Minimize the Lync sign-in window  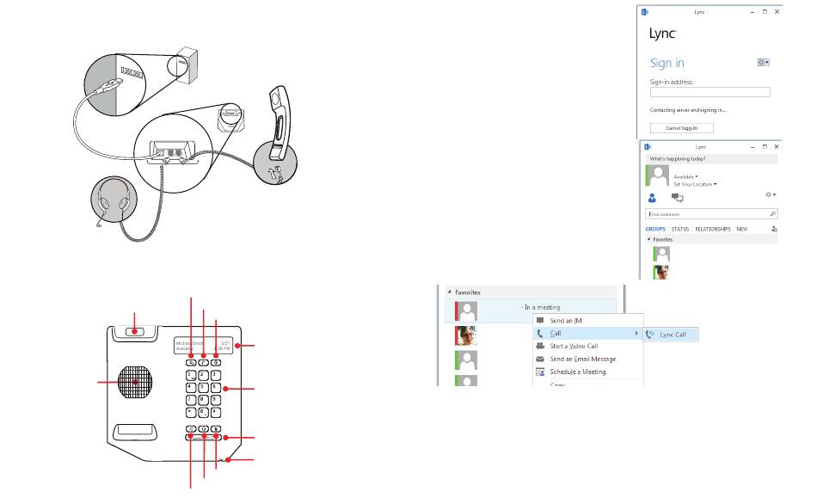(752, 12)
